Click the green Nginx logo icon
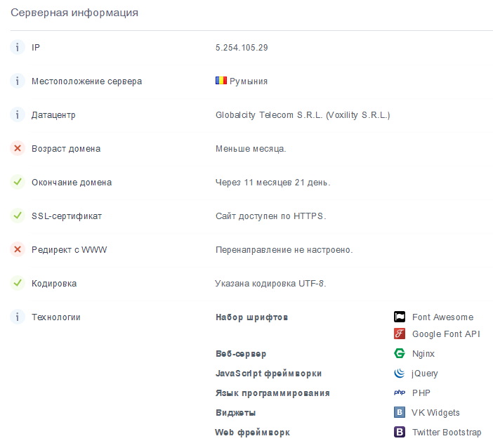Screen dimensions: 493x448 point(400,353)
